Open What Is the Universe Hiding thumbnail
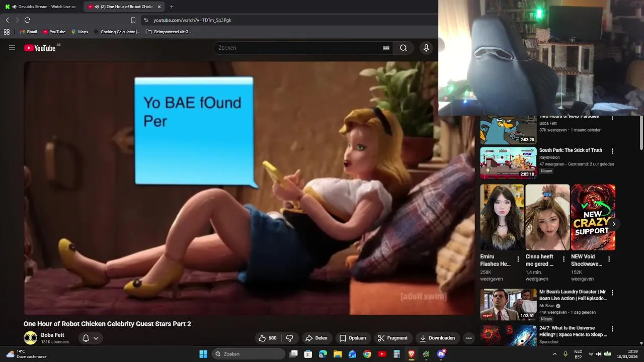Viewport: 644px width, 362px height. click(x=508, y=335)
